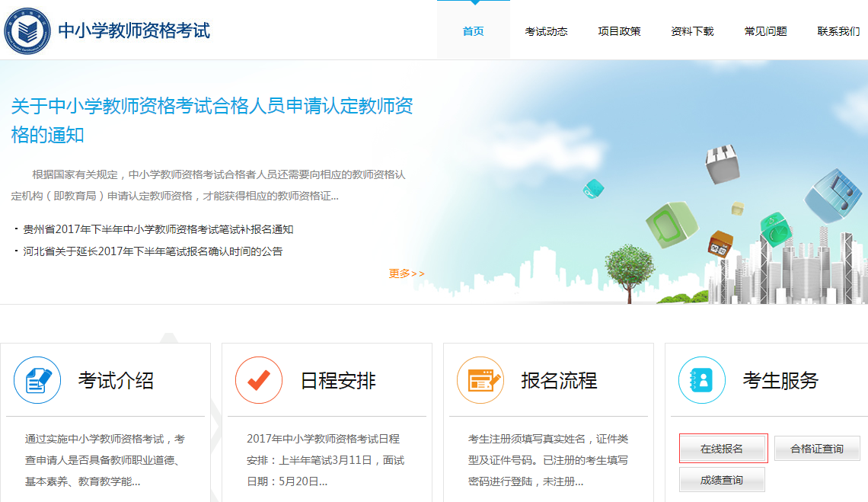Click the 考试介绍 card heading
The width and height of the screenshot is (868, 502).
click(116, 380)
